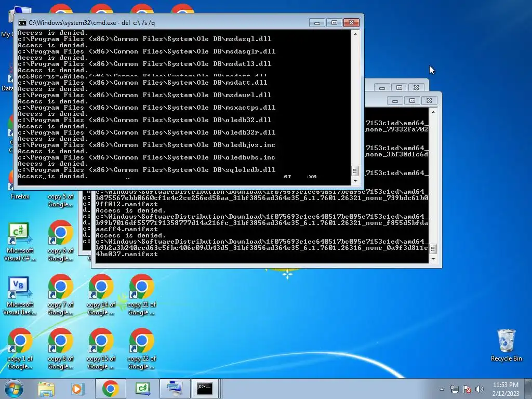Close the lower cmd window with manifest output

(429, 101)
